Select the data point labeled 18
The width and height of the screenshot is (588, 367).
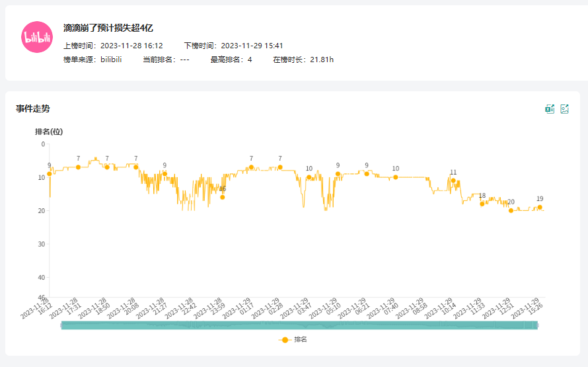coord(482,204)
